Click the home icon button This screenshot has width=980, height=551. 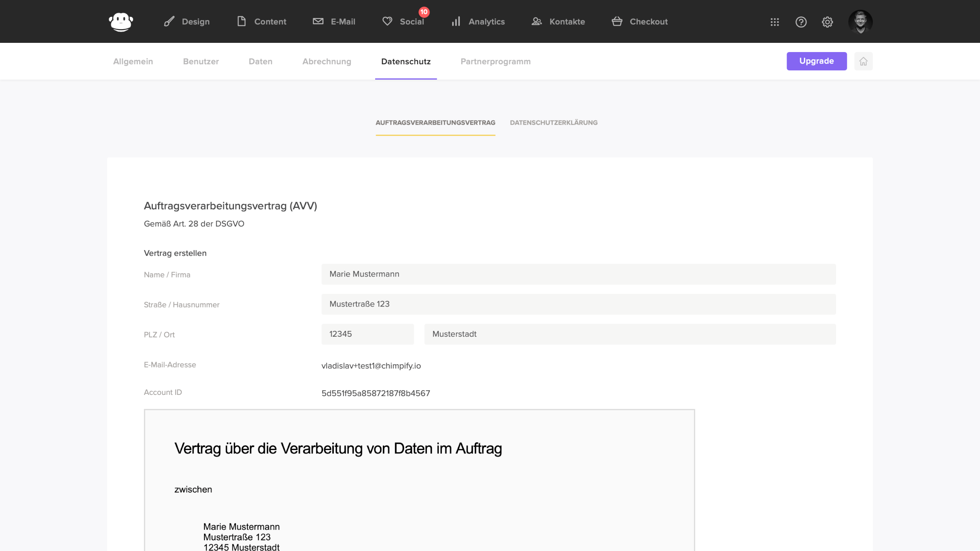[863, 61]
